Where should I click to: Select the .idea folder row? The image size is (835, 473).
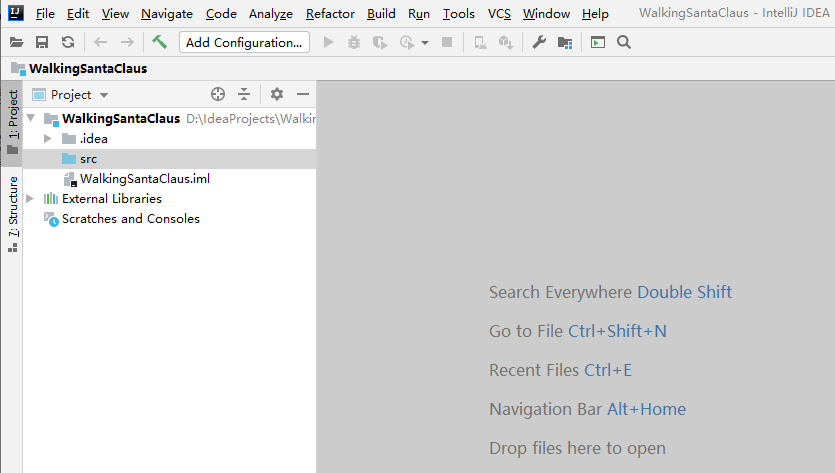[169, 138]
